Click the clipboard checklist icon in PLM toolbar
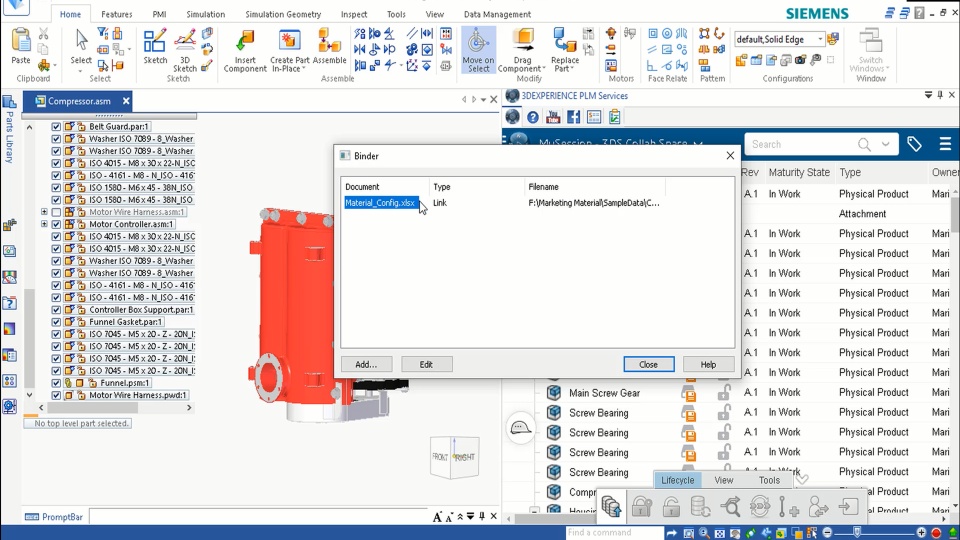Image resolution: width=960 pixels, height=540 pixels. 615,117
